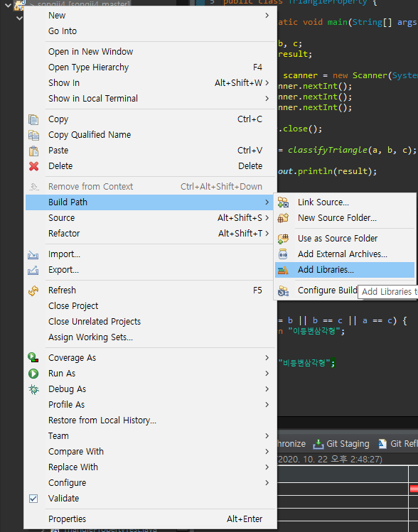
Task: Click the red Delete X icon
Action: [x=33, y=166]
